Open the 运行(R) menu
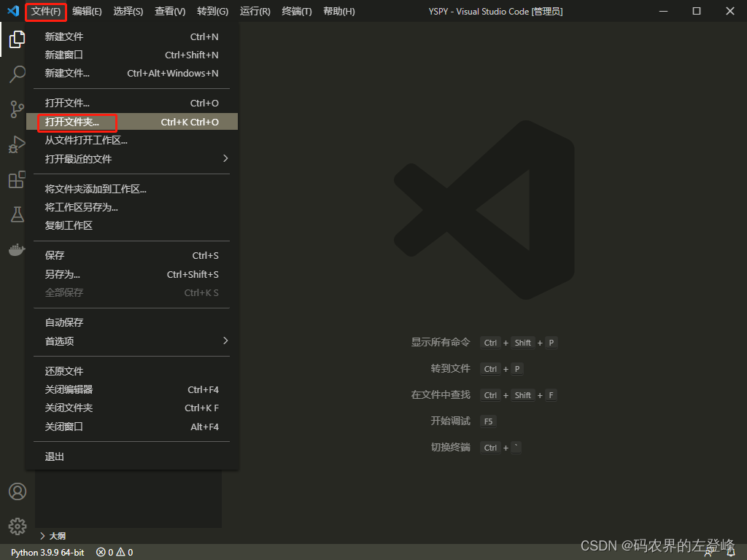The image size is (747, 560). click(x=255, y=11)
